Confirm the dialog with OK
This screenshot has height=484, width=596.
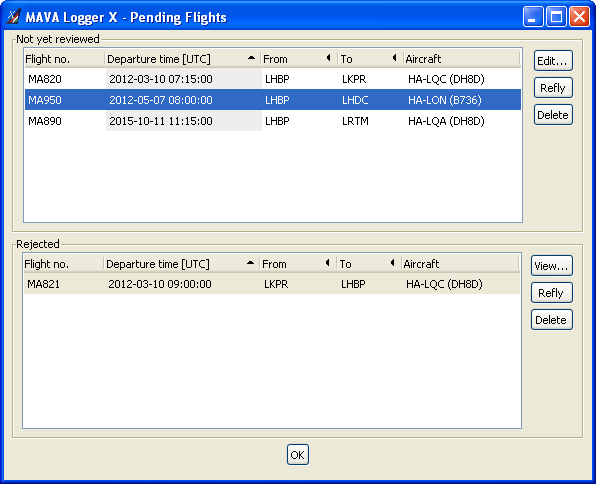click(298, 455)
